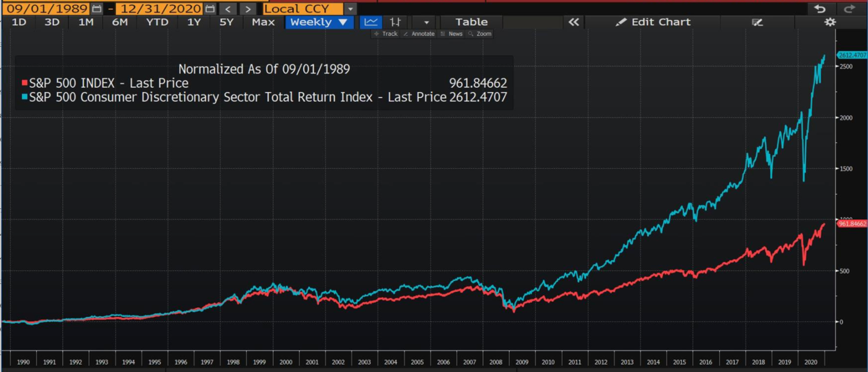The width and height of the screenshot is (868, 372).
Task: Activate the Zoom tool
Action: pyautogui.click(x=480, y=34)
